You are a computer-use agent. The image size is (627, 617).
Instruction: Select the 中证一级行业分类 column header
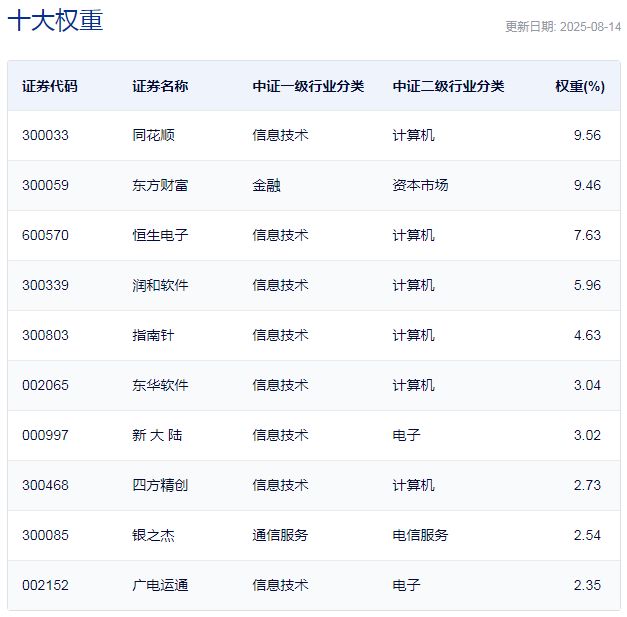click(308, 86)
